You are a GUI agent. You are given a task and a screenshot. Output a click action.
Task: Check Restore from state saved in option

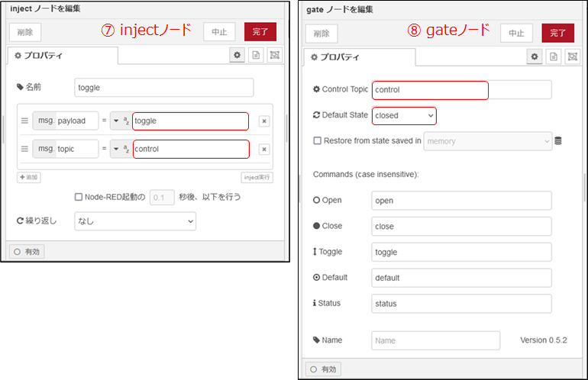pyautogui.click(x=318, y=141)
